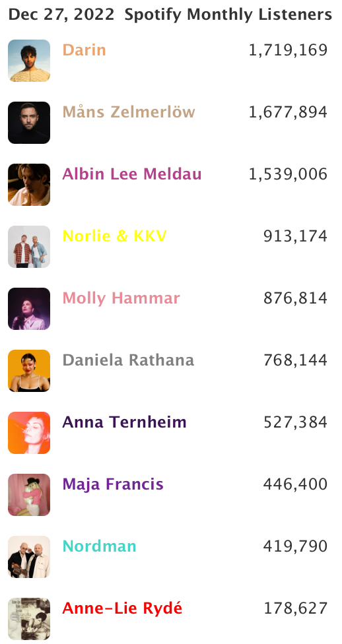
Task: Click the Norlie & KKV yellow label
Action: coord(115,236)
